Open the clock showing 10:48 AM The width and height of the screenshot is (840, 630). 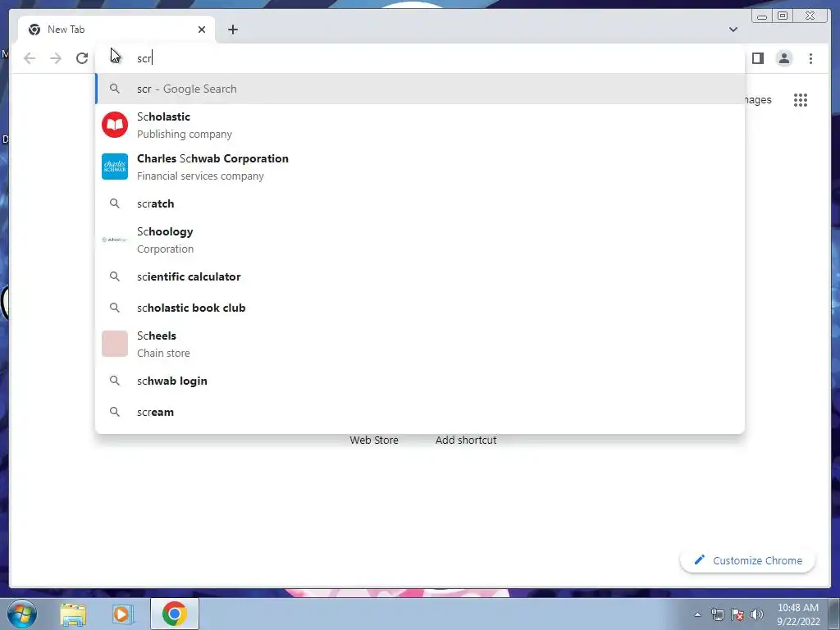798,614
